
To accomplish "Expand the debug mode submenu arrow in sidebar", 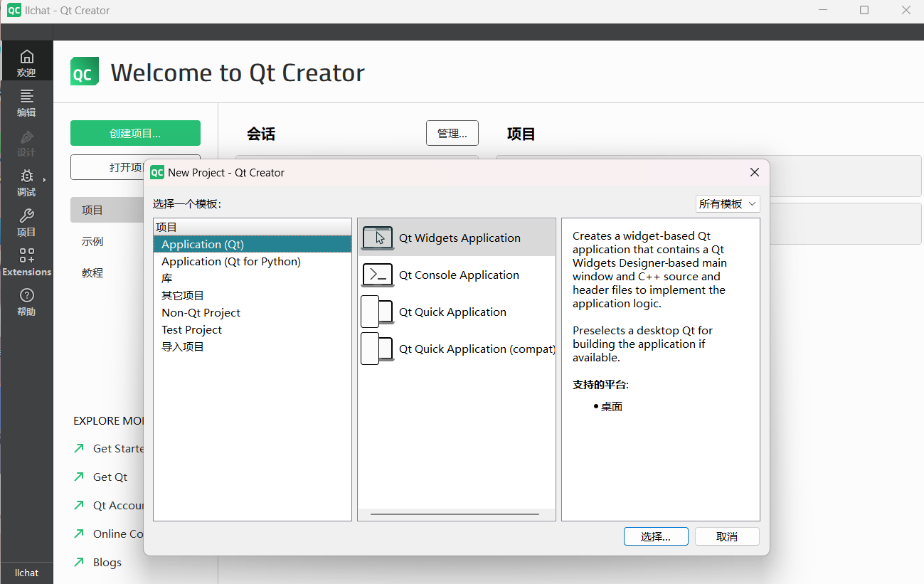I will click(x=44, y=180).
